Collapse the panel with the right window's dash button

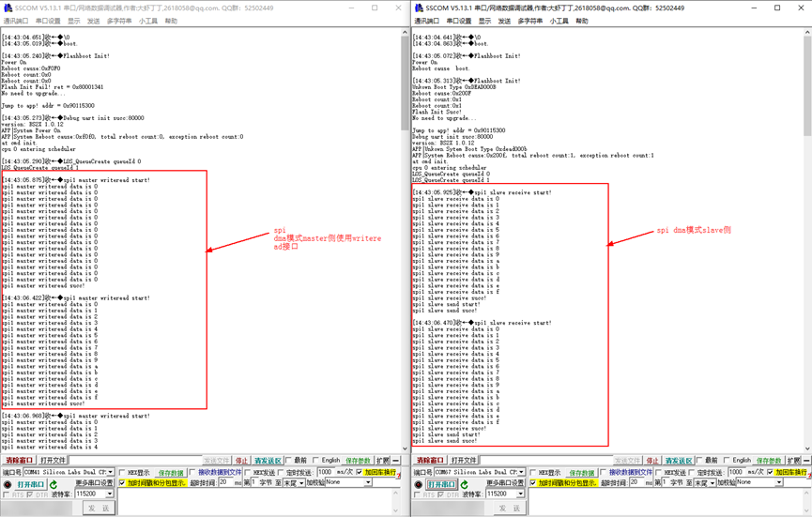pyautogui.click(x=806, y=461)
